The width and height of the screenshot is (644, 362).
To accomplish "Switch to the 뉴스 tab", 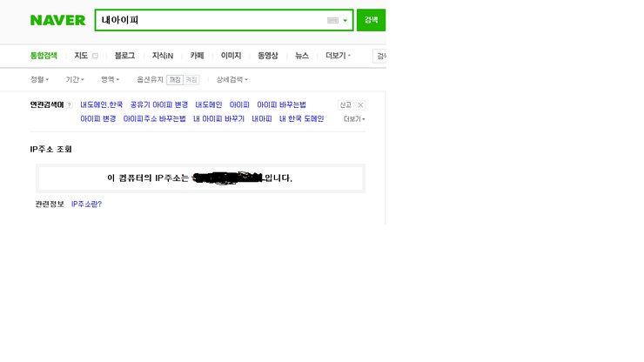I will click(x=302, y=56).
